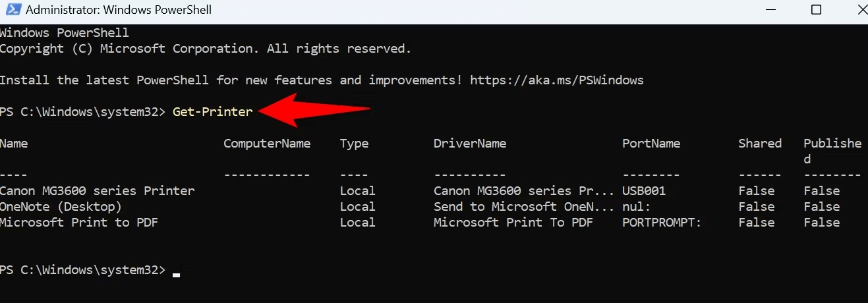Click the ComputerName column header

coord(267,144)
